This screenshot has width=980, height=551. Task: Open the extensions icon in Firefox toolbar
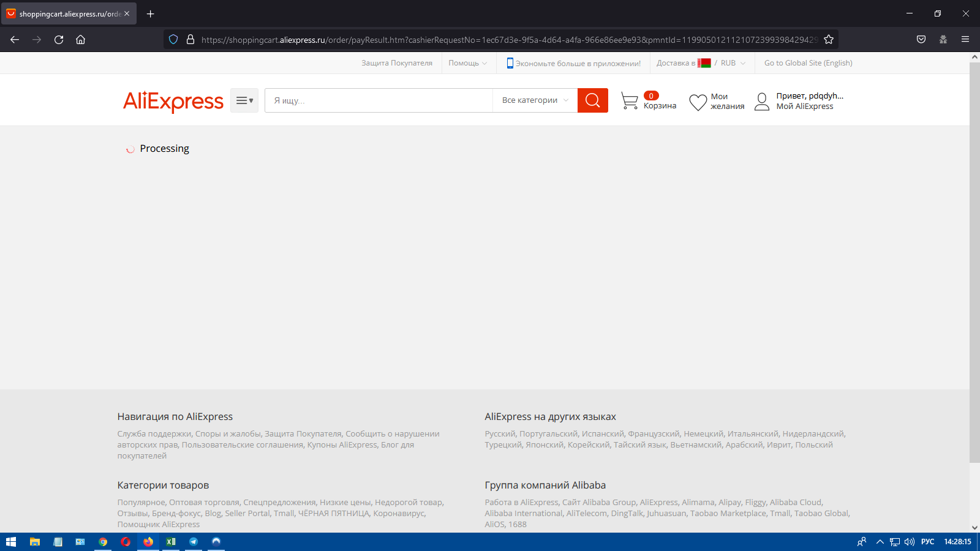[943, 39]
